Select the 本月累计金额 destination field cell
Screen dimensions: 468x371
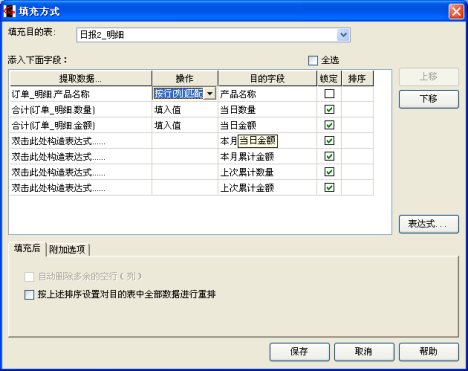pos(267,157)
